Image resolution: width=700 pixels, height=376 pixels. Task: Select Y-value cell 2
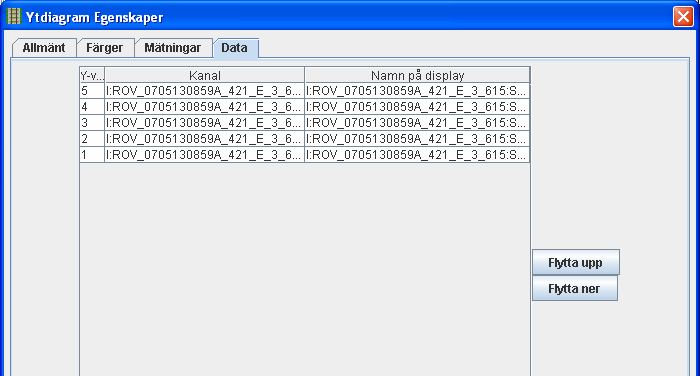point(92,139)
